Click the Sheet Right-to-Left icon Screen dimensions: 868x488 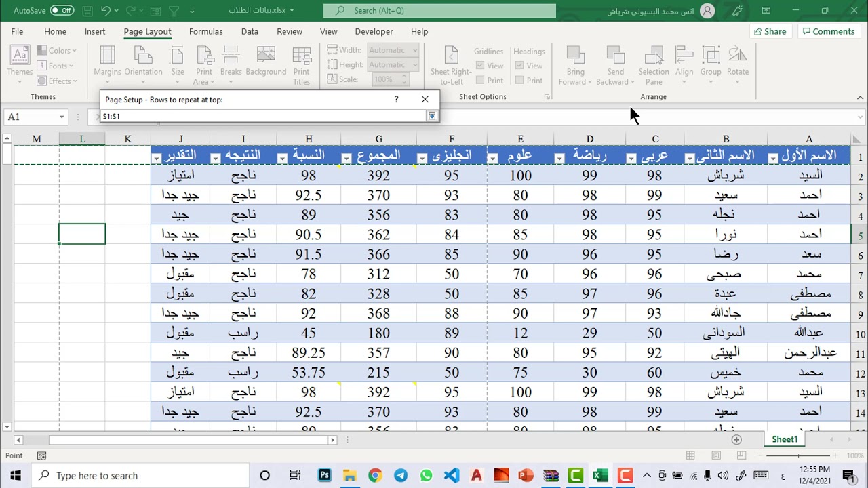coord(451,65)
